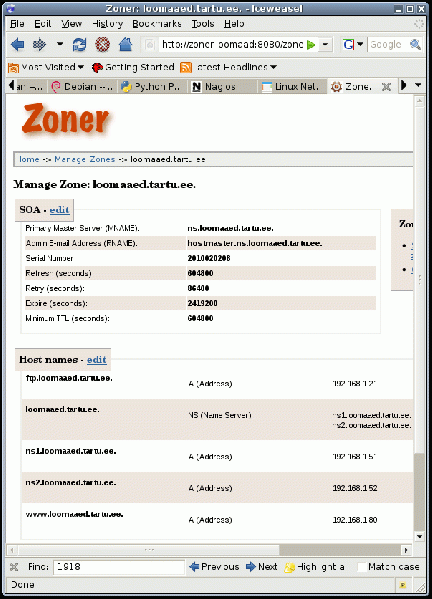
Task: Switch to the Linux Net tab
Action: pyautogui.click(x=292, y=87)
